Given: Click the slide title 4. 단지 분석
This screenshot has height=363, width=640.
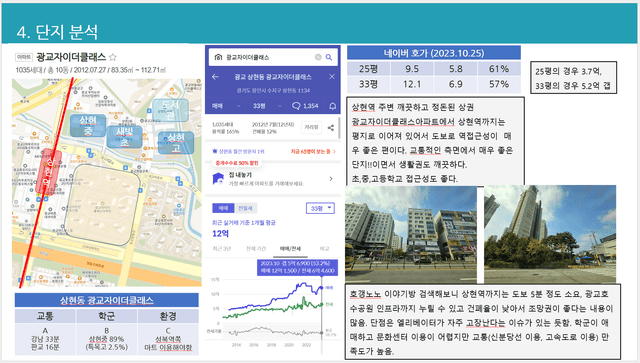Looking at the screenshot, I should tap(57, 31).
